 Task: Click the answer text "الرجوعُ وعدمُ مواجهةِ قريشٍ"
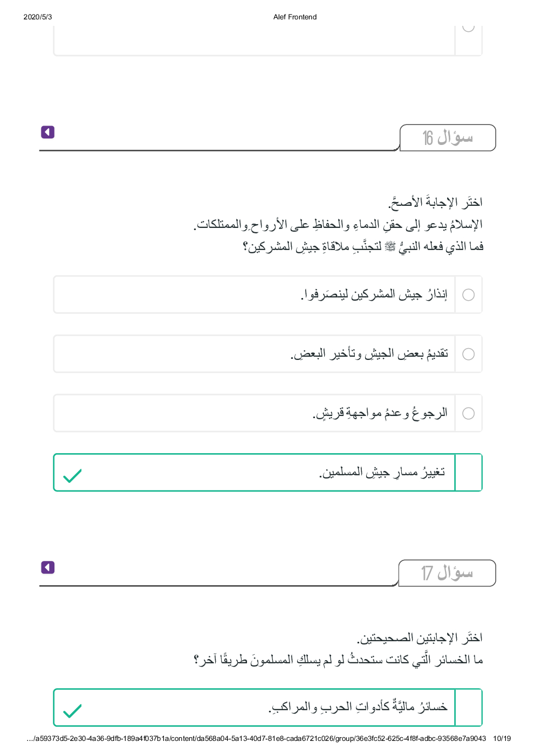pos(380,413)
